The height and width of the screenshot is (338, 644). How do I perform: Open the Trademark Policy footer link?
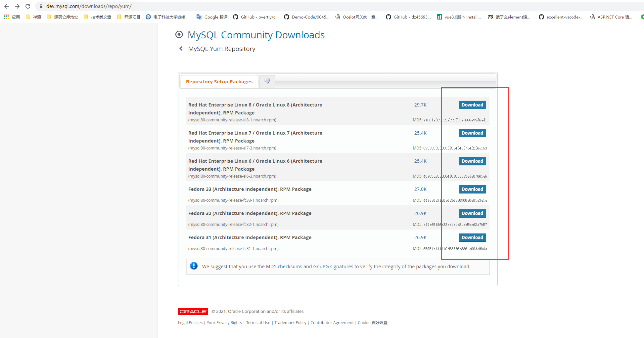(x=290, y=323)
